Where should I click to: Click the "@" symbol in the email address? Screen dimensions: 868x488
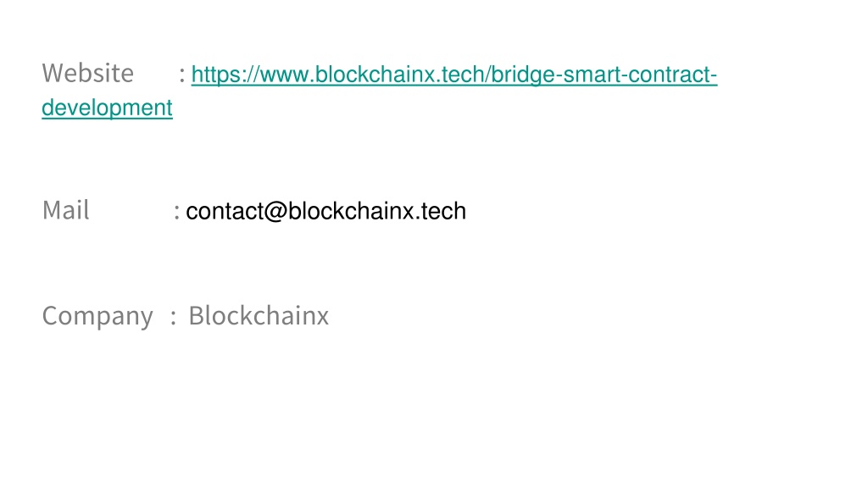click(275, 211)
